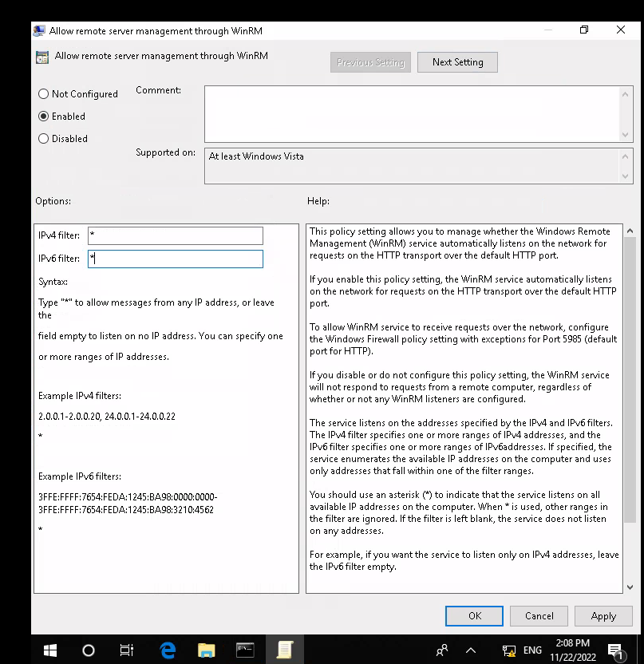Open Command Prompt from taskbar

tap(245, 650)
